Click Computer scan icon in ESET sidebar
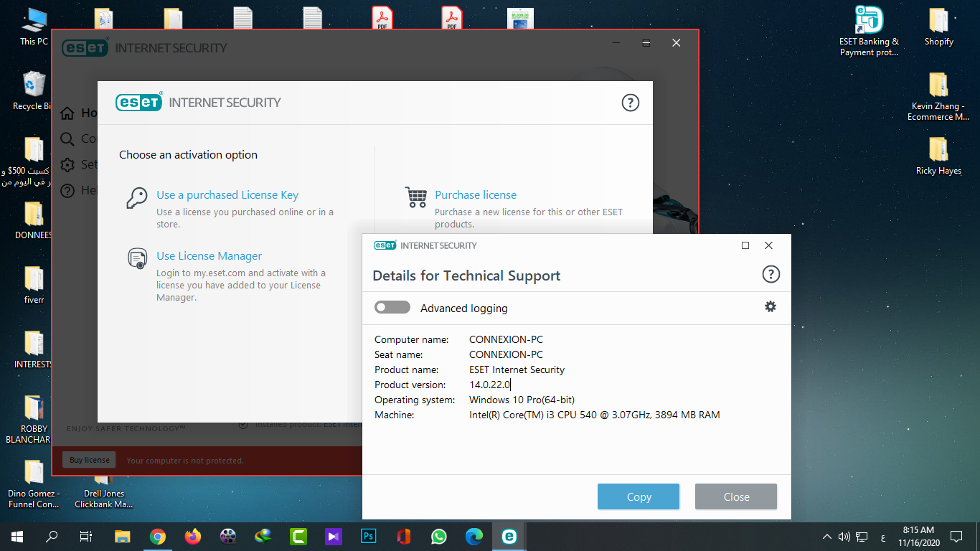The height and width of the screenshot is (551, 980). coord(67,139)
